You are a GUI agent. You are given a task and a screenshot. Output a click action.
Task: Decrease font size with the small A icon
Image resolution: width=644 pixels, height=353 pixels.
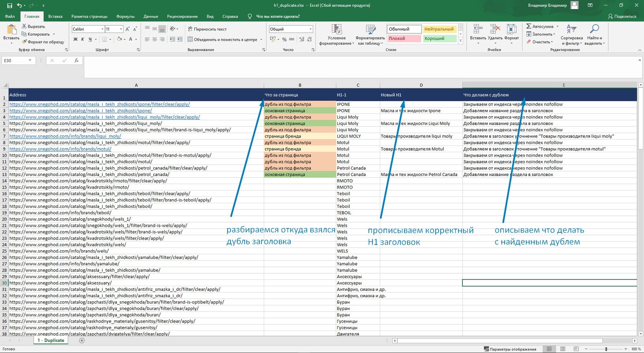coord(135,29)
